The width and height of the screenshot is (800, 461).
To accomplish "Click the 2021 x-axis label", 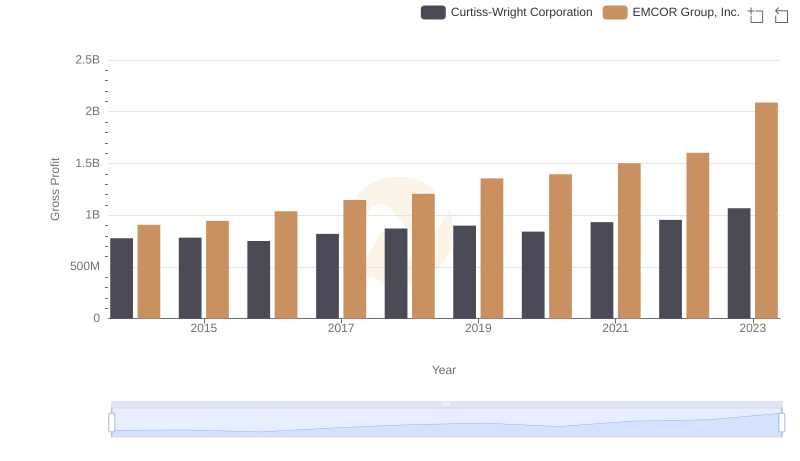I will (615, 328).
